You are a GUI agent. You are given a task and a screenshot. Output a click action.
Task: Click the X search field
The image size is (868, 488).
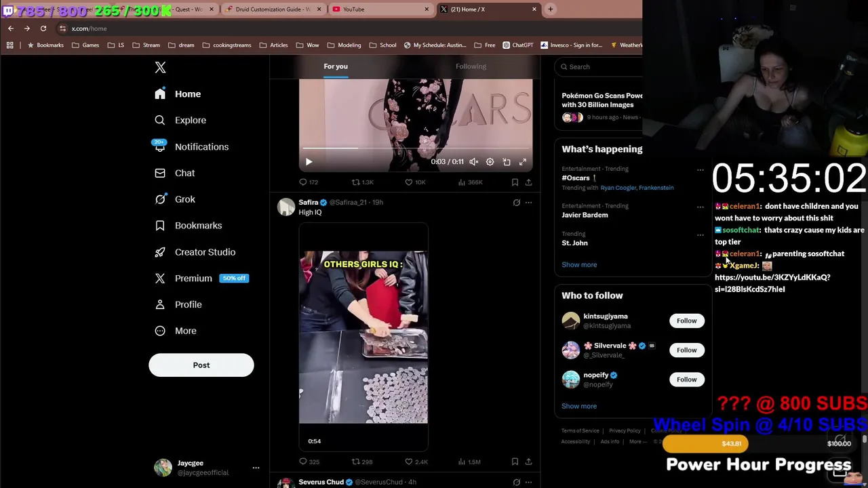[599, 66]
